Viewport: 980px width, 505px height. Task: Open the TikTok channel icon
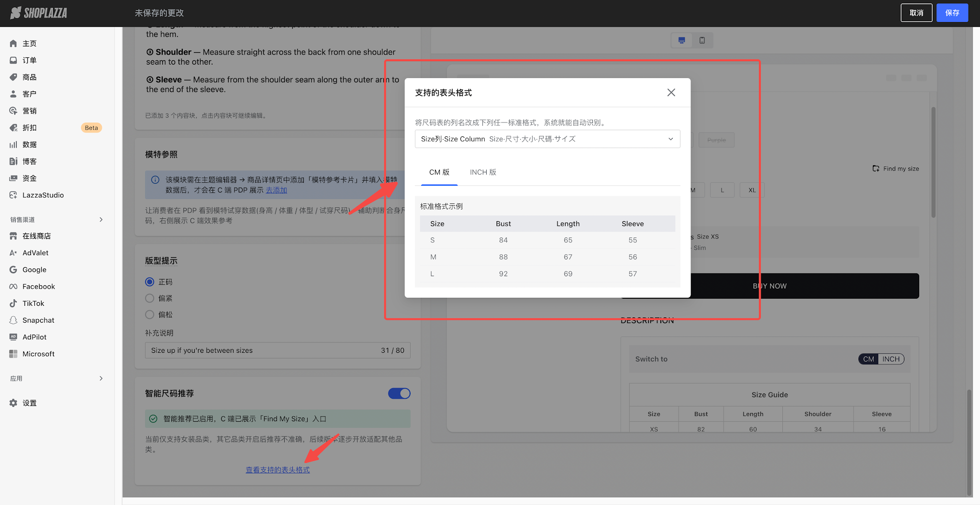pos(13,303)
